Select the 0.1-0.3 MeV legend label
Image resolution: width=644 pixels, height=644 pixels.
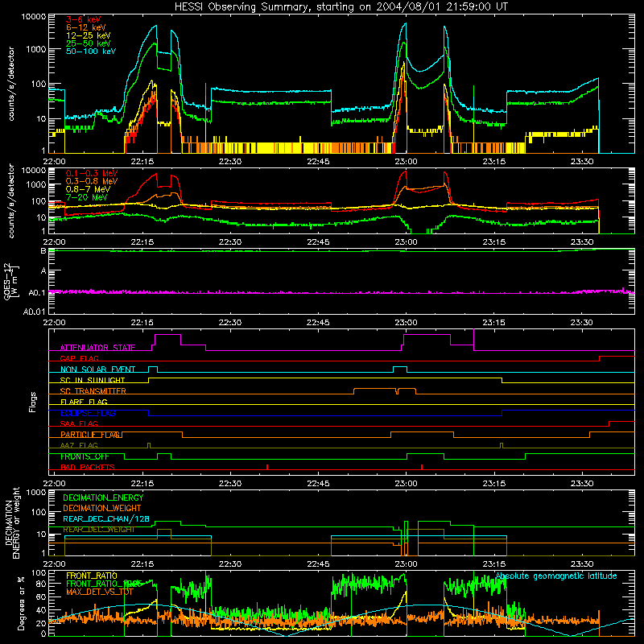(x=92, y=174)
